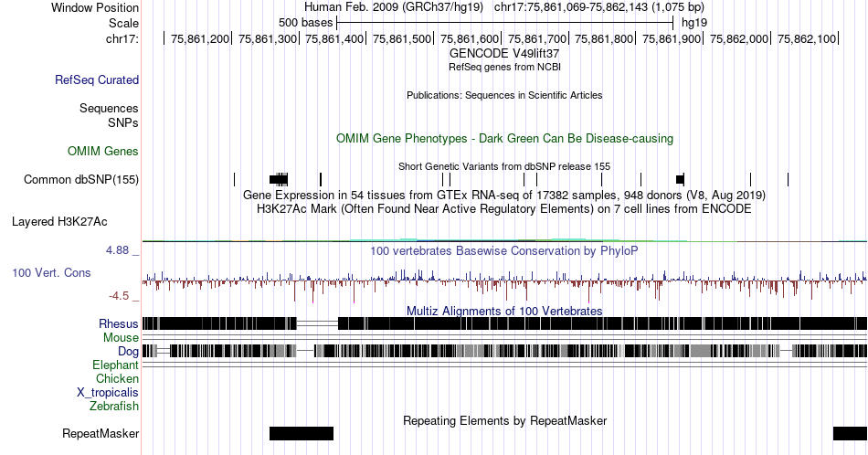Screen dimensions: 868x455
Task: Open Publications: Sequences in Scientific Articles title
Action: (x=504, y=95)
